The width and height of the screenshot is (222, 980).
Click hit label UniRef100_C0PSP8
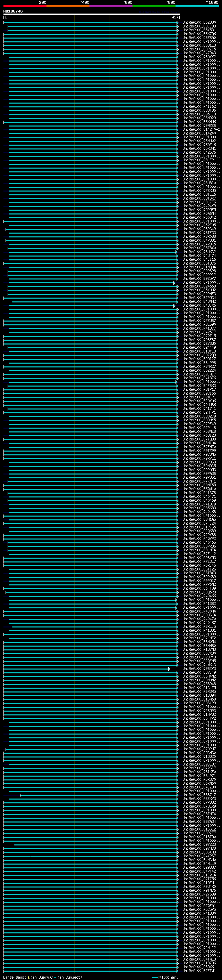point(199,271)
